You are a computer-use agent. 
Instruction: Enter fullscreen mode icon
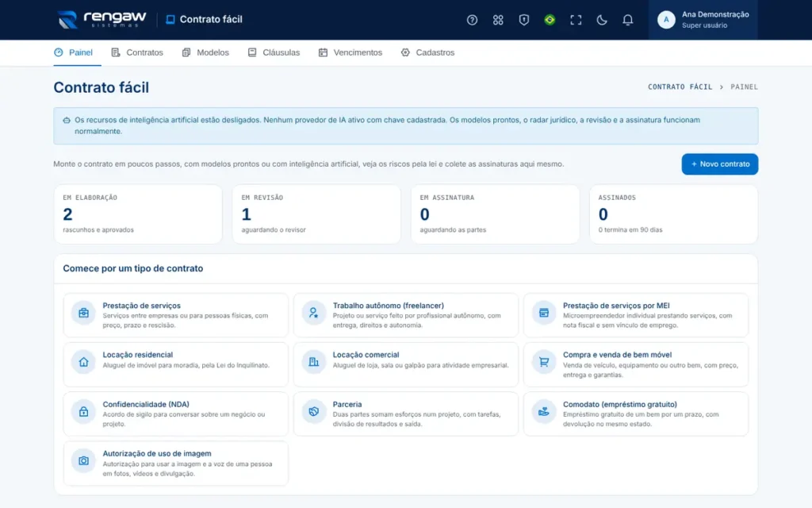(576, 20)
